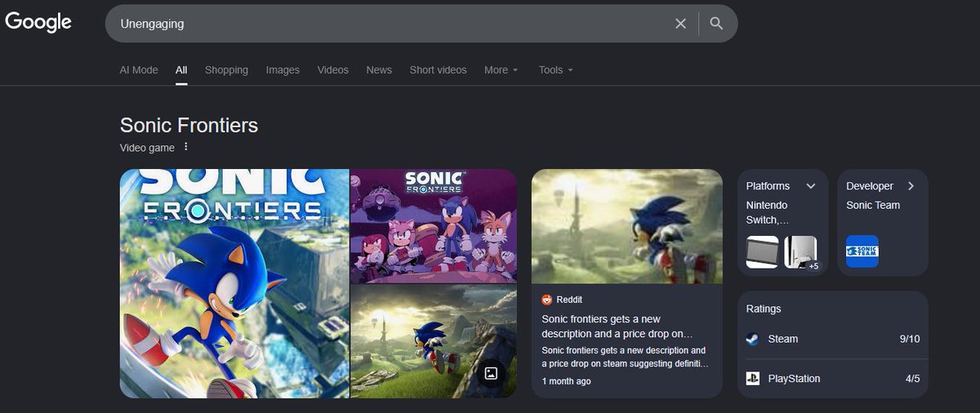Click the image gallery icon on thumbnail
This screenshot has height=413, width=980.
click(x=491, y=373)
